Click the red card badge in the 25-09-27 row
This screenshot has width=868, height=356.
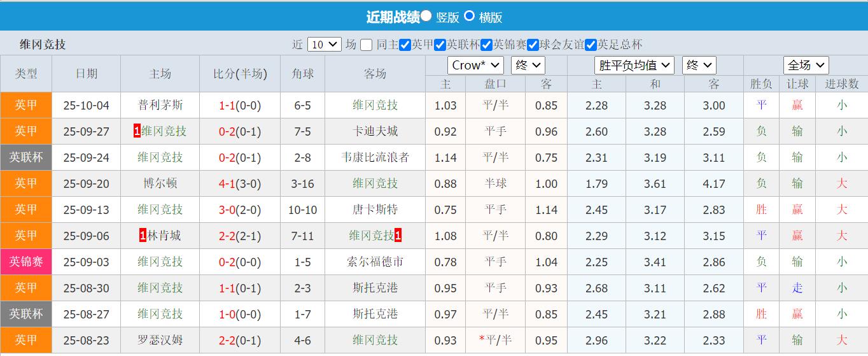[137, 131]
